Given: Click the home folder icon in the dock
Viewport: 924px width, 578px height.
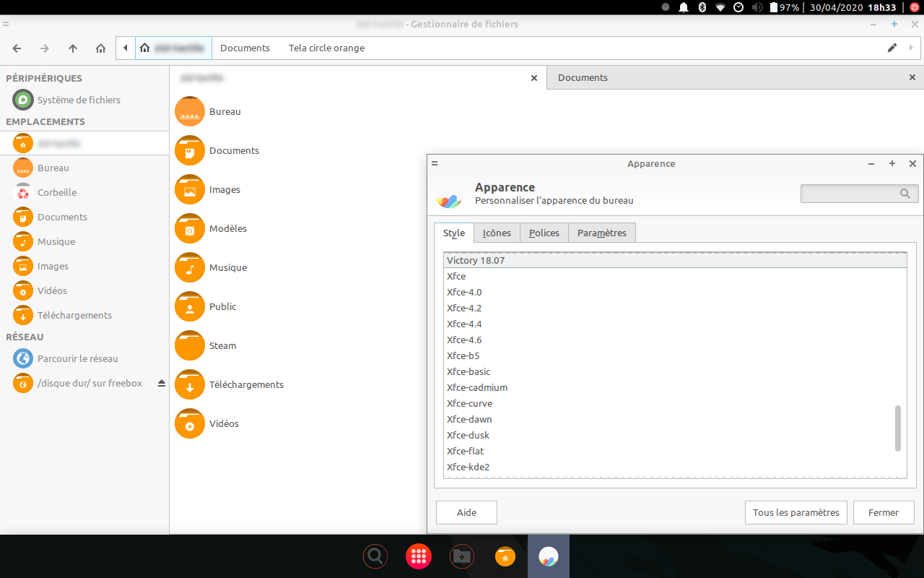Looking at the screenshot, I should pyautogui.click(x=505, y=556).
